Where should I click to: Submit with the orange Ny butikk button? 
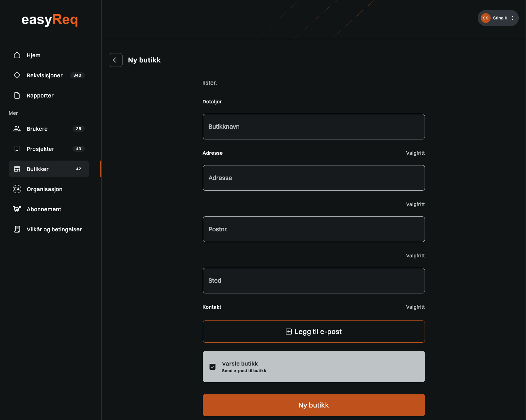coord(314,405)
